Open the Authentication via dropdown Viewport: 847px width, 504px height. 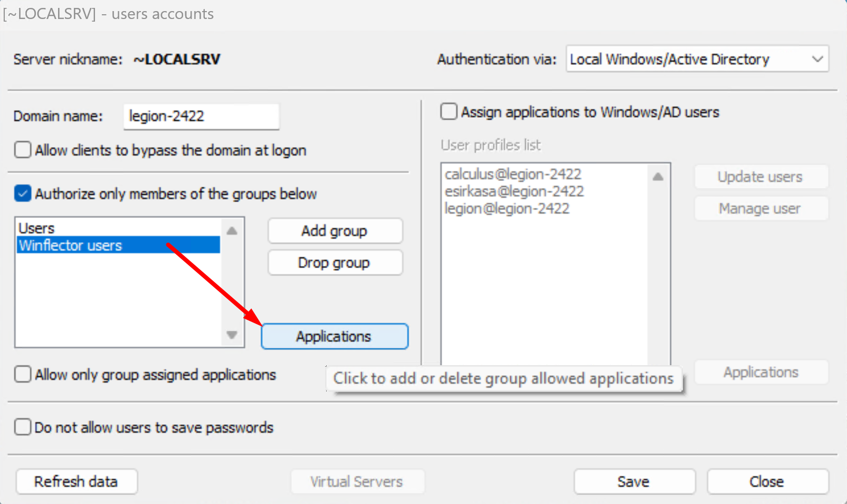click(697, 59)
